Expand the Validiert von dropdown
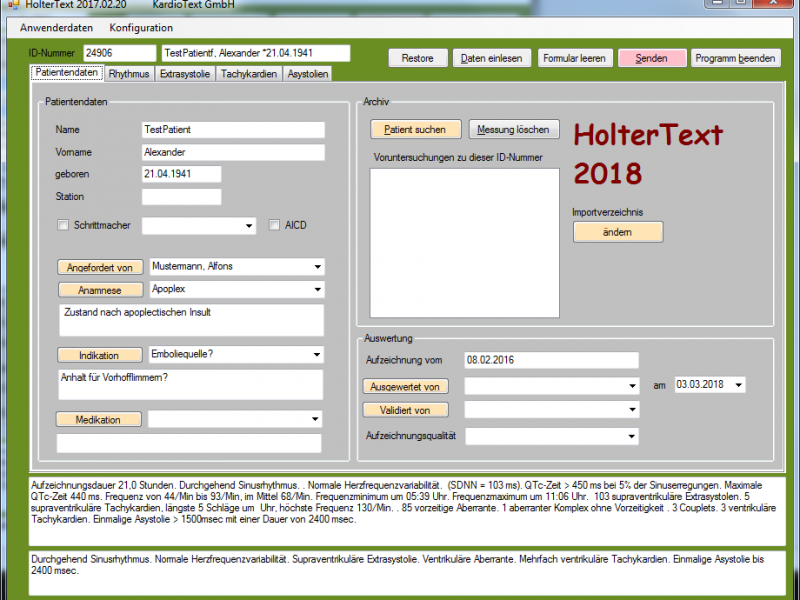 click(632, 410)
